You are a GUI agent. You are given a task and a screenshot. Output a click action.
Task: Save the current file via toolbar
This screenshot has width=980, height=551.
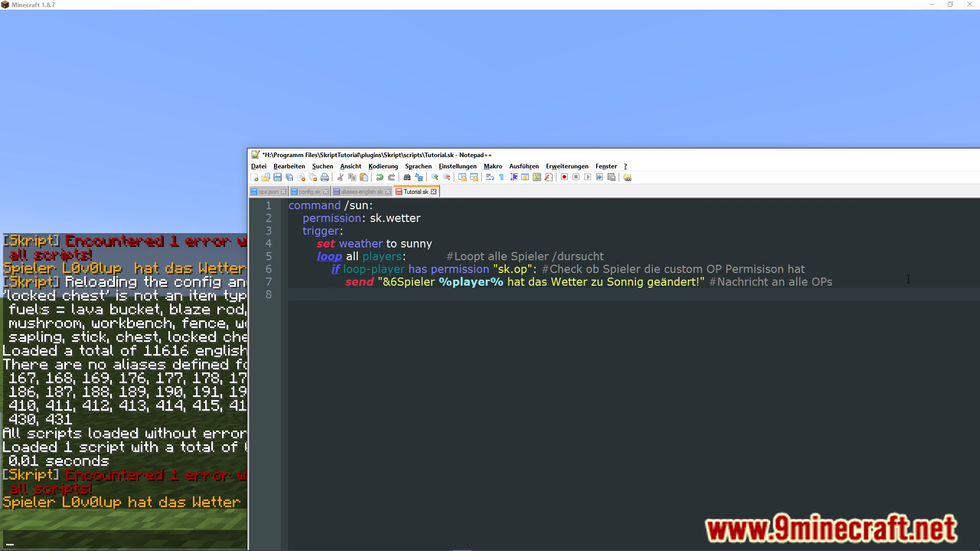pyautogui.click(x=278, y=178)
